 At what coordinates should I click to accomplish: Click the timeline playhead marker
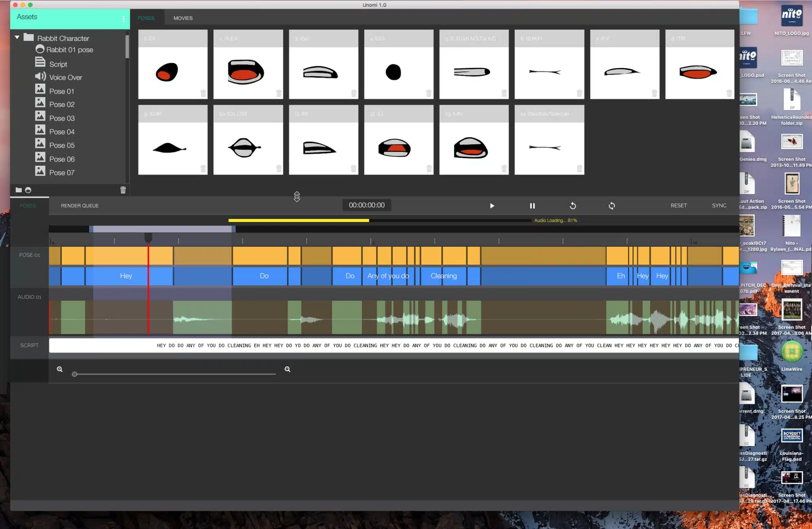pos(148,238)
